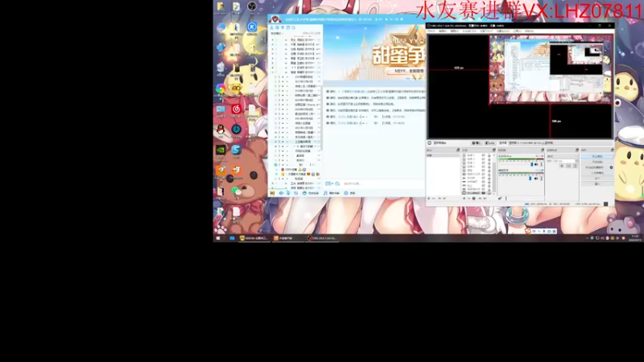644x362 pixels.
Task: Open OBS Studio desktop shortcut icon
Action: click(252, 6)
